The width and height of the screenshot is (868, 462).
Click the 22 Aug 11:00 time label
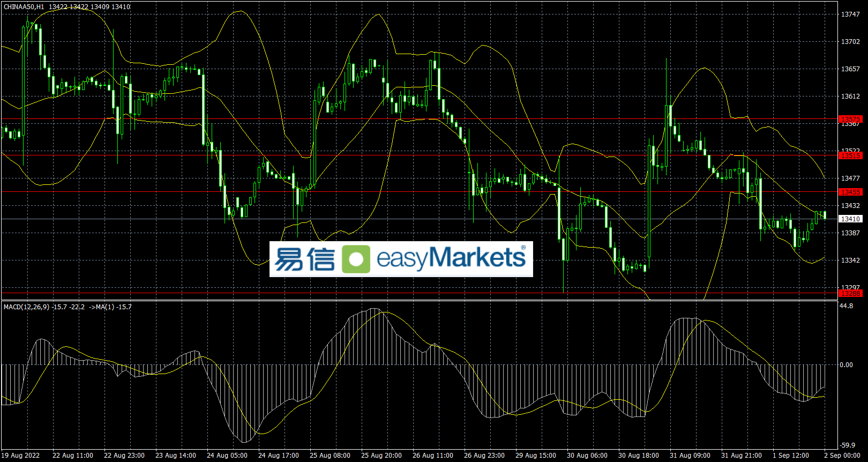tap(73, 456)
